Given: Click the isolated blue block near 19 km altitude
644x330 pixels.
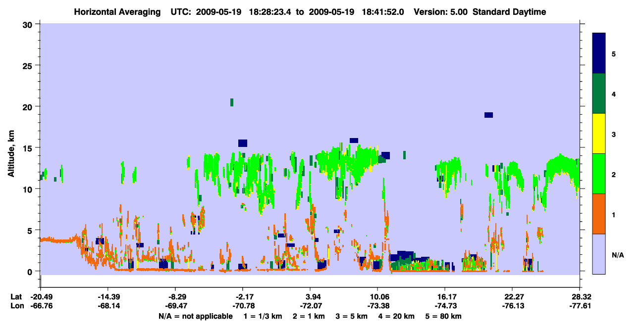Looking at the screenshot, I should (x=488, y=115).
